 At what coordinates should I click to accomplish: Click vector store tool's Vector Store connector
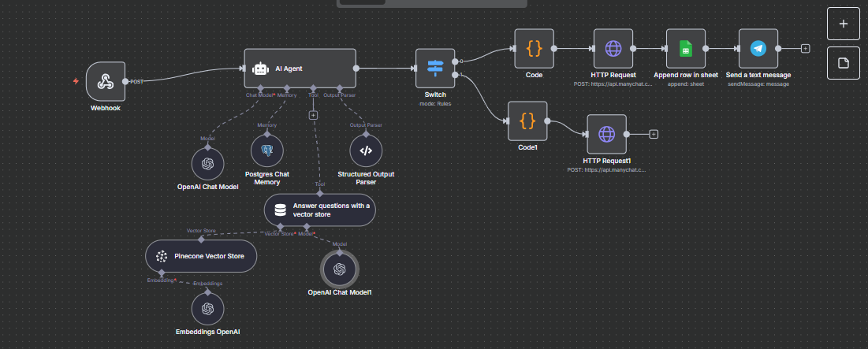tap(280, 226)
